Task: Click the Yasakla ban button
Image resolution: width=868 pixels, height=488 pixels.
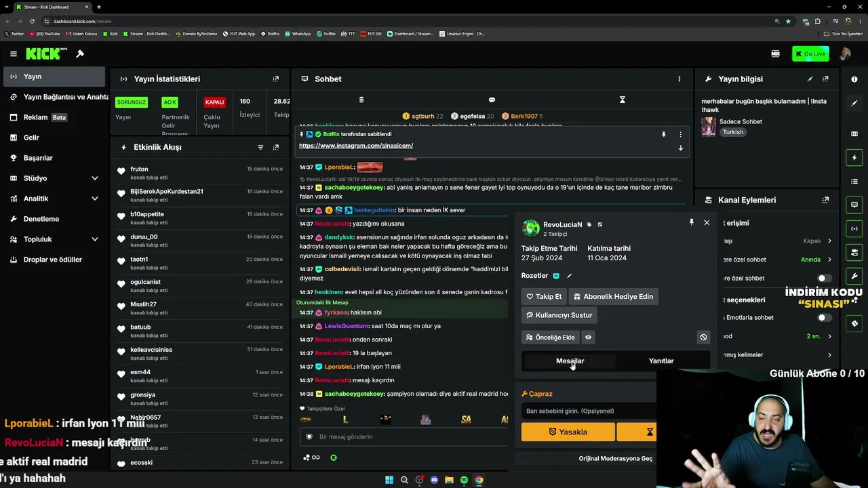Action: coord(568,432)
